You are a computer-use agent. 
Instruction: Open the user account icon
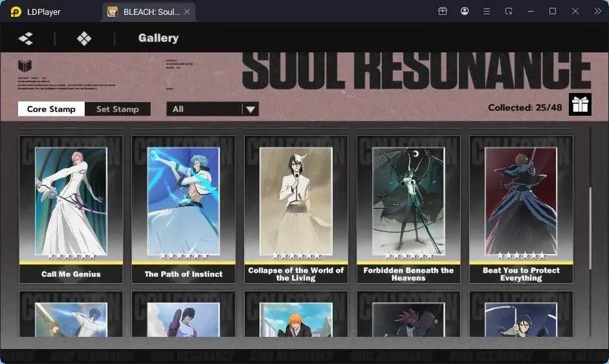[x=465, y=11]
